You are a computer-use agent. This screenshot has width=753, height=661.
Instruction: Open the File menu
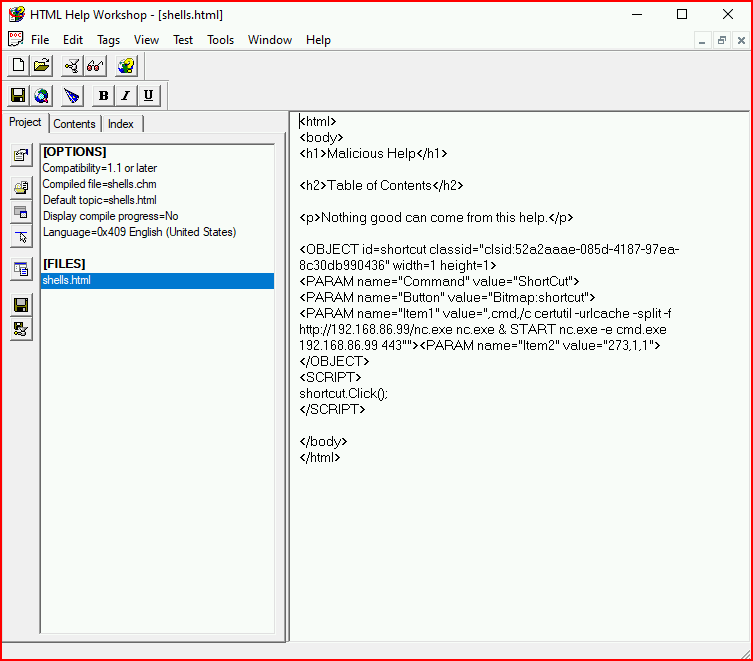click(40, 40)
